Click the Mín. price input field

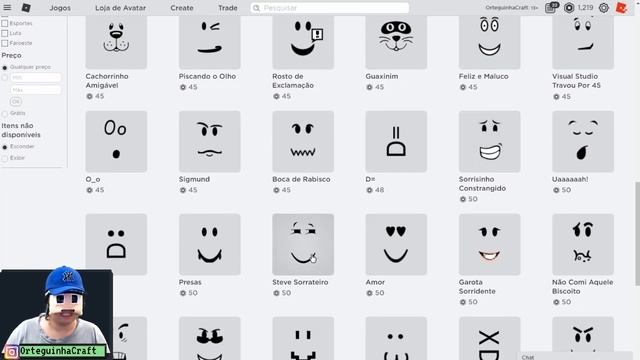point(36,78)
